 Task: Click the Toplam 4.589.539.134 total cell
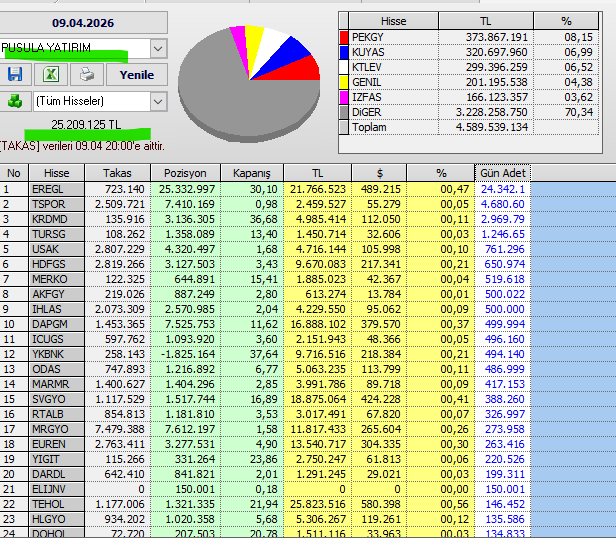486,127
